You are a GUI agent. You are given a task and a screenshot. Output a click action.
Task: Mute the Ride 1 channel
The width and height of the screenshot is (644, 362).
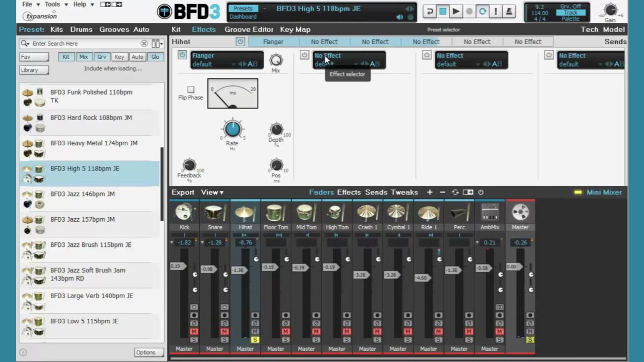tap(438, 331)
